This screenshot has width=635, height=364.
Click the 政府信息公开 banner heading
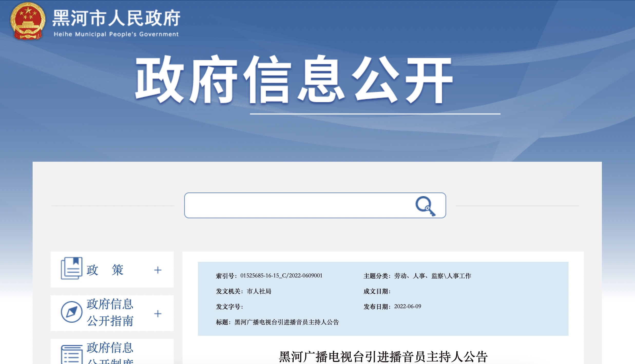[x=293, y=80]
